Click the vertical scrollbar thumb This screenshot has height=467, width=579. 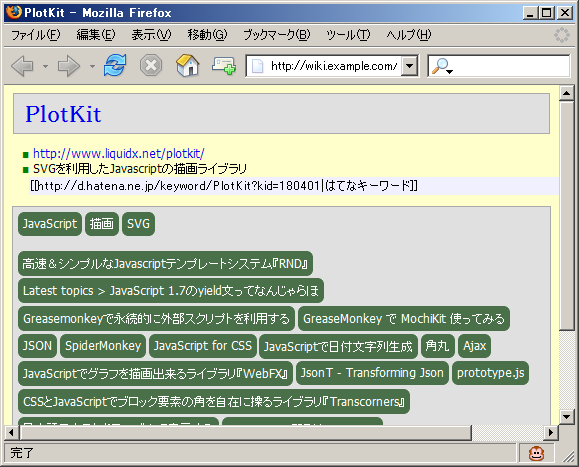(x=566, y=216)
